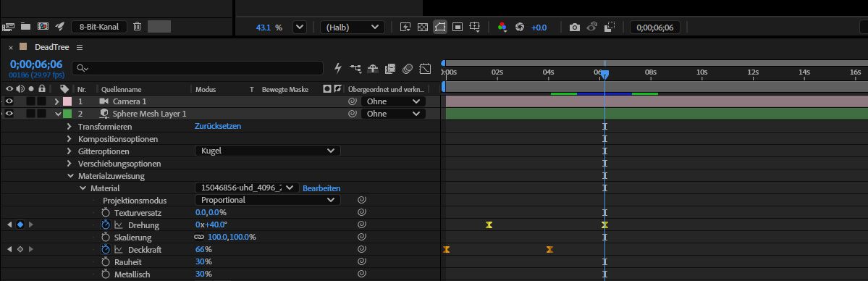Open grid and guide options icon
This screenshot has width=868, height=281.
pos(475,27)
